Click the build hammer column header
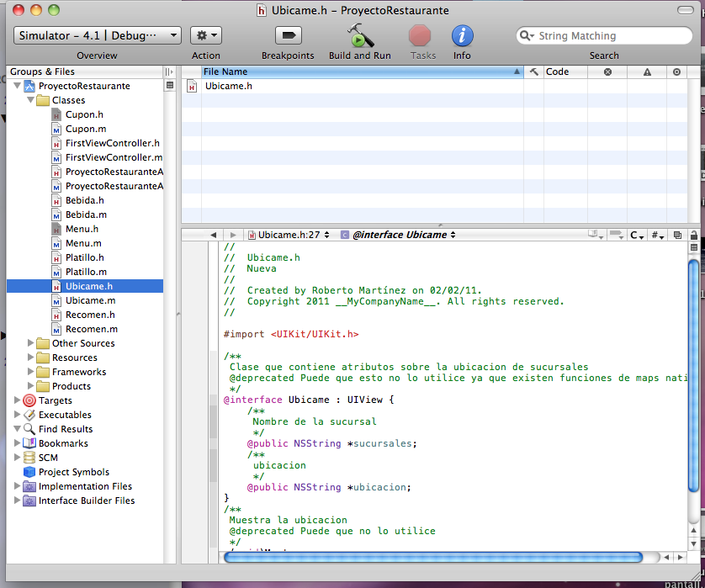 click(533, 72)
